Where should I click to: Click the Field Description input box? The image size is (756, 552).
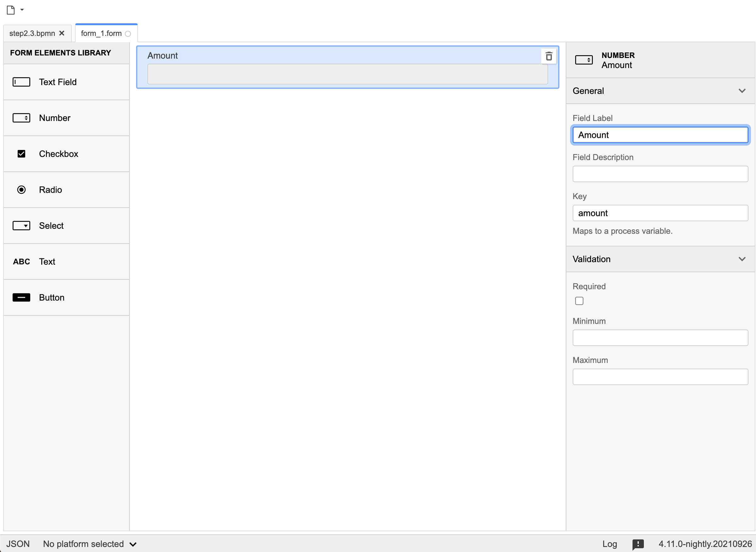660,174
